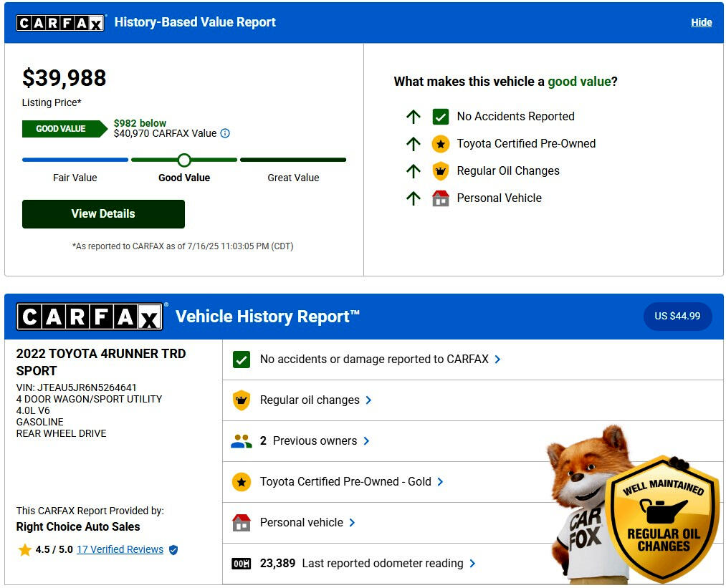Hide the History-Based Value Report

(701, 22)
